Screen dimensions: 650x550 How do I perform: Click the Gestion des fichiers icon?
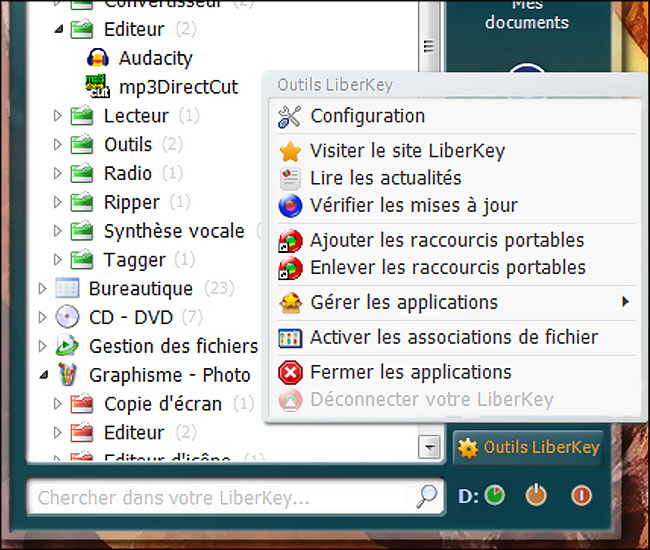(x=67, y=346)
